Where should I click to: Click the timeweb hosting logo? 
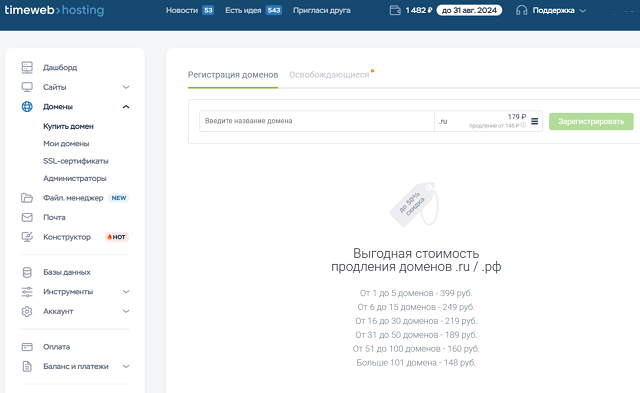(x=54, y=10)
